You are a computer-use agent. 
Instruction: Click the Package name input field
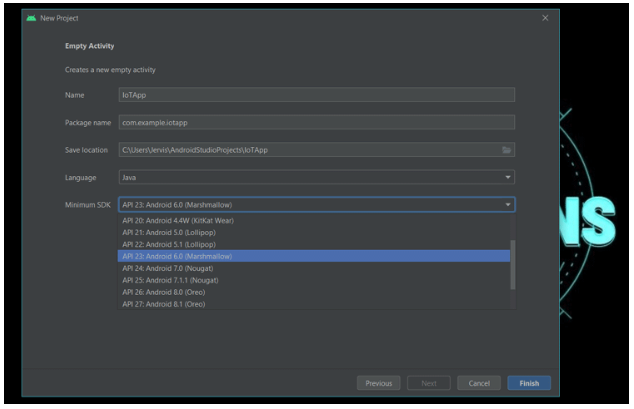point(315,122)
